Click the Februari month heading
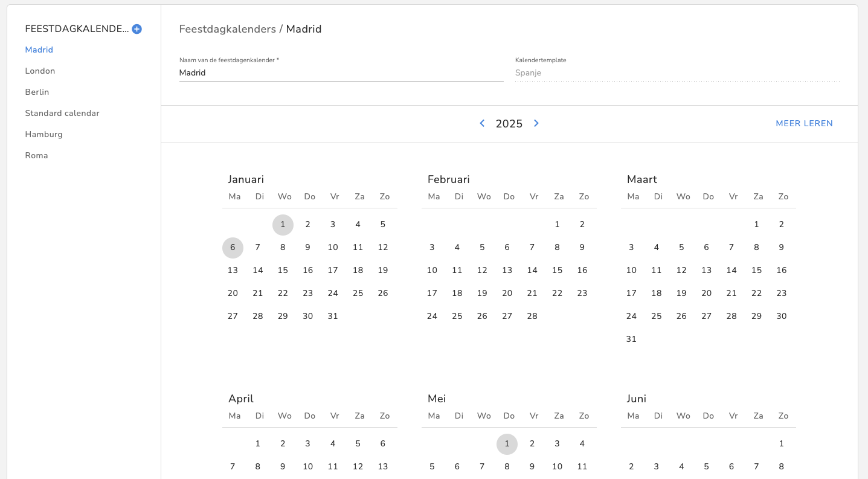 click(448, 179)
